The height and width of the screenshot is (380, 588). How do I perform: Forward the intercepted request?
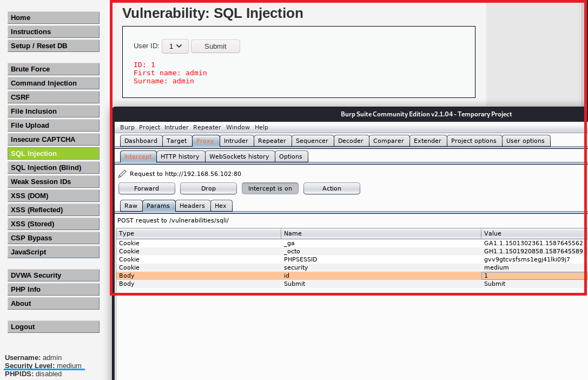point(147,188)
